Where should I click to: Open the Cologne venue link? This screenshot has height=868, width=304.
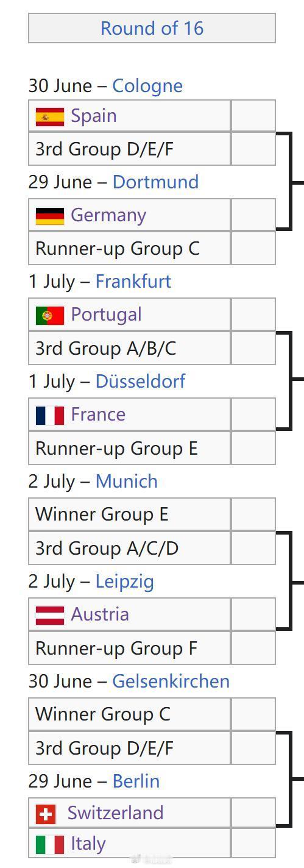pos(147,85)
